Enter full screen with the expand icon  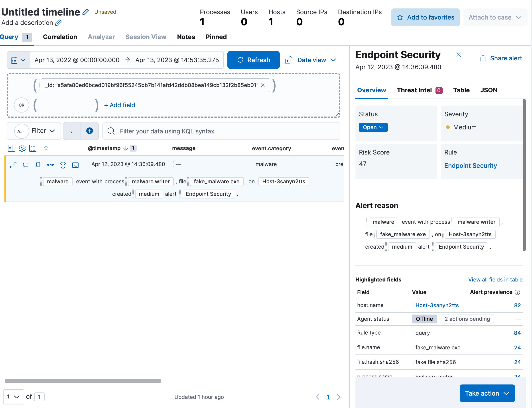33,148
